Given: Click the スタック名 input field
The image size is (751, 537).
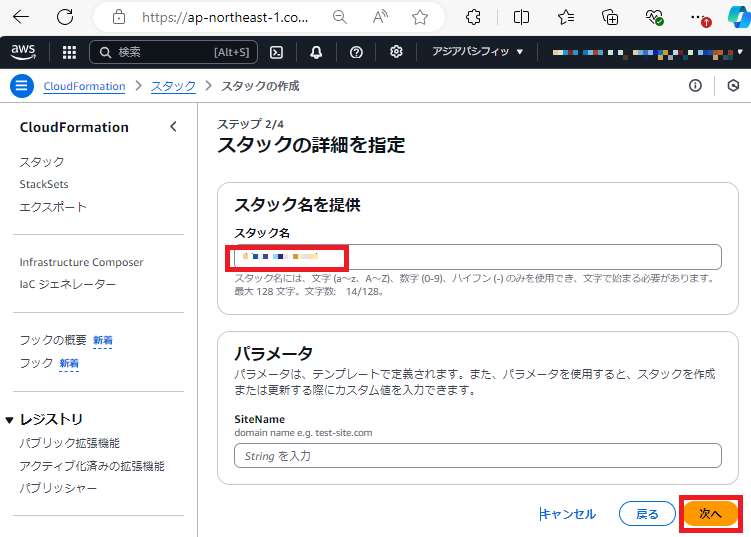Looking at the screenshot, I should (x=478, y=257).
